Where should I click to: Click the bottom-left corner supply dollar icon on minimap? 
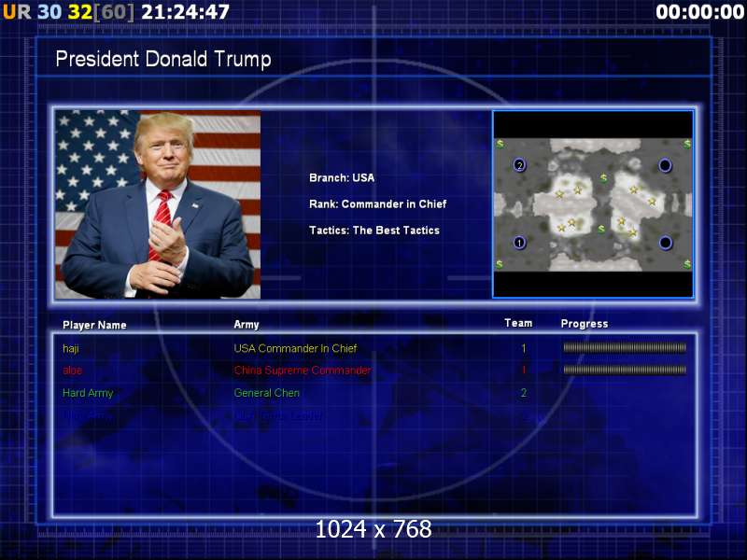(x=500, y=263)
